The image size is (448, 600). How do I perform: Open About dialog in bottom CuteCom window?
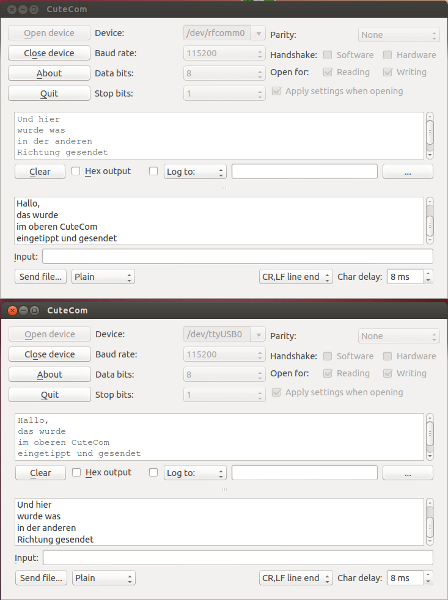tap(49, 375)
